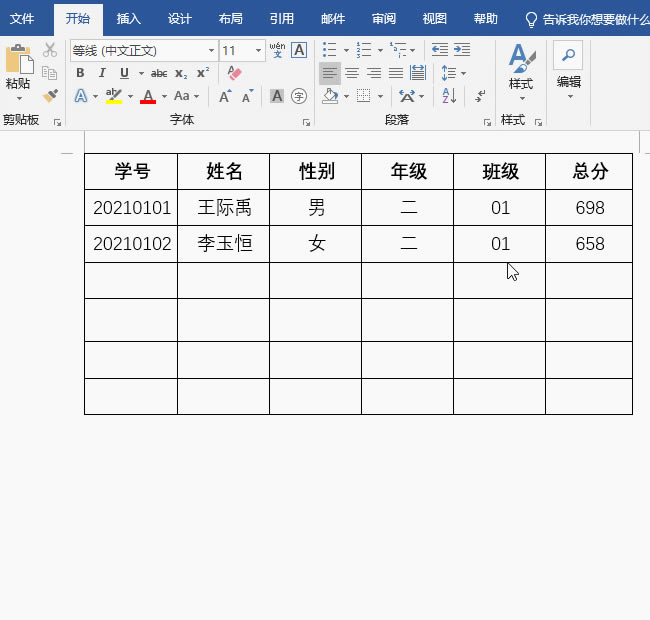Open the 布局 ribbon tab

click(230, 18)
